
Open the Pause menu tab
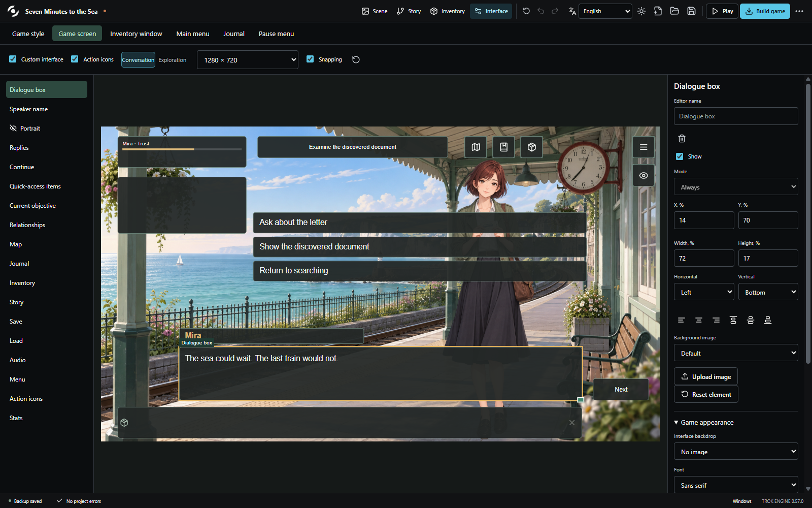click(276, 34)
